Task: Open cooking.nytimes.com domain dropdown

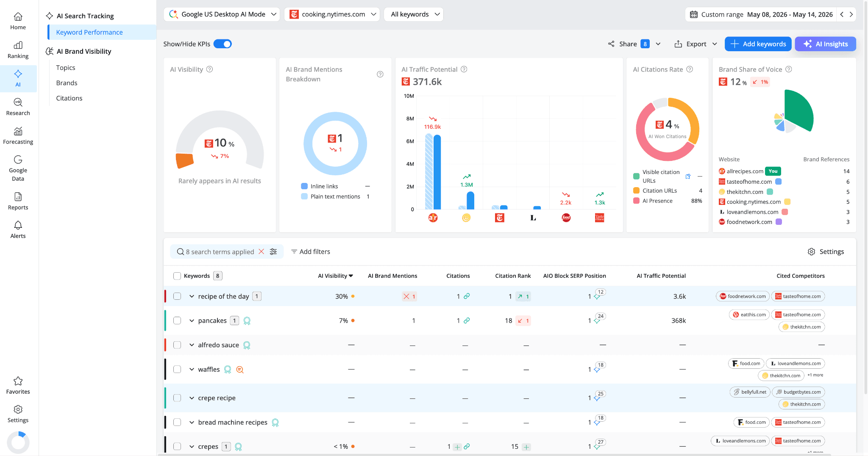Action: [x=332, y=14]
